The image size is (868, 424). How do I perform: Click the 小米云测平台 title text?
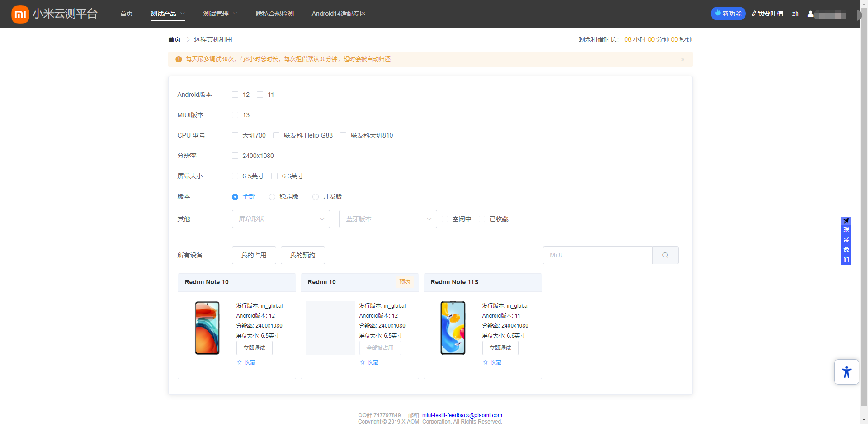click(x=65, y=14)
